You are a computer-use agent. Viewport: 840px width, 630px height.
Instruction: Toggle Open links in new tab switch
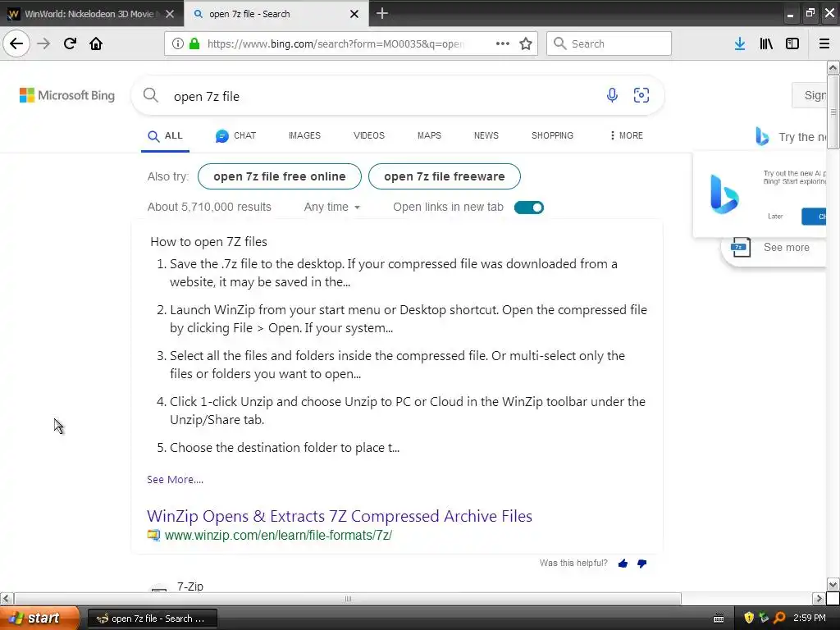pyautogui.click(x=529, y=208)
